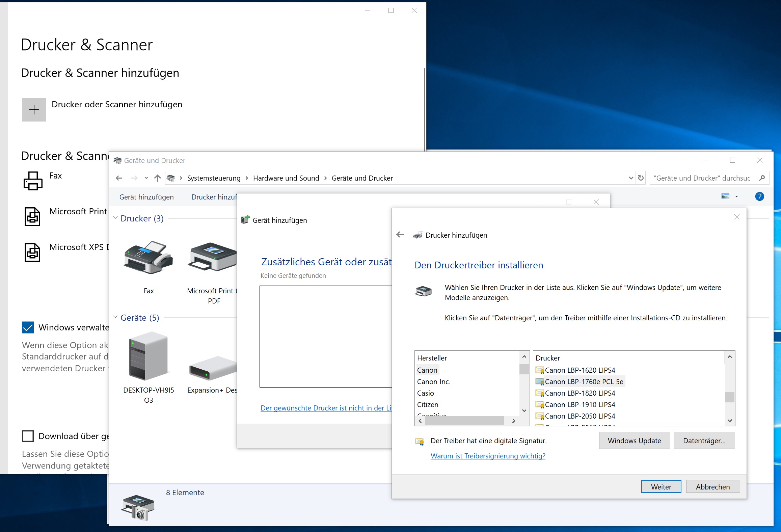Screen dimensions: 781x532
Task: Collapse the Drucker (3) group
Action: click(x=115, y=218)
